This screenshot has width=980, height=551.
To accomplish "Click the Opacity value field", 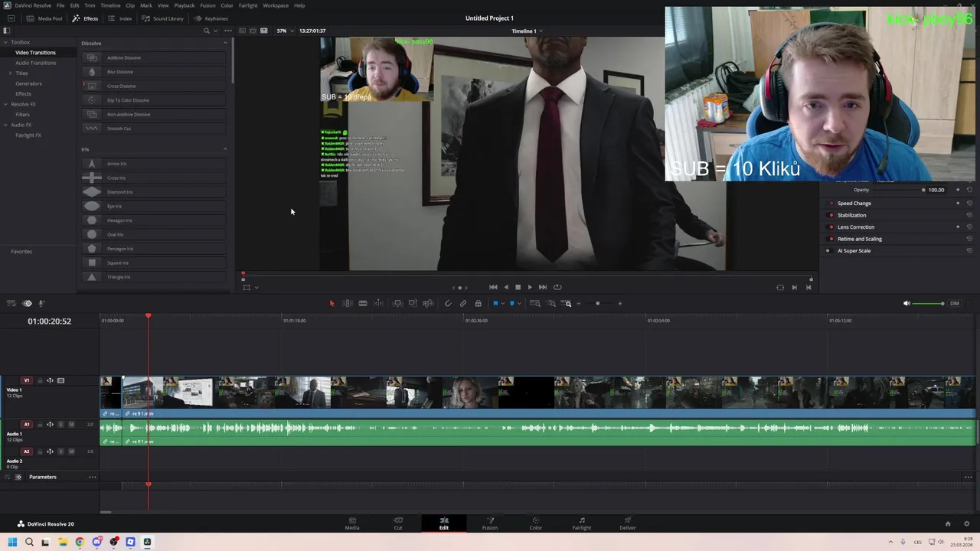I will [x=936, y=190].
